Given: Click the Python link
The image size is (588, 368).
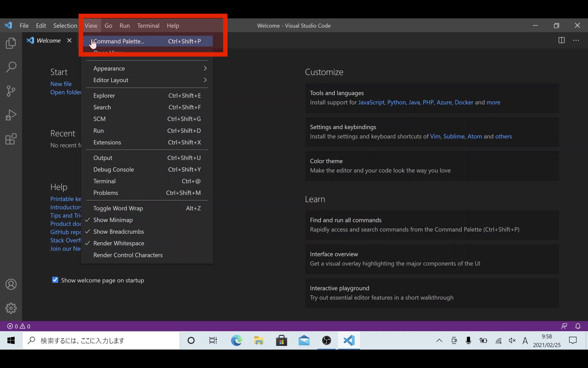Looking at the screenshot, I should tap(396, 103).
